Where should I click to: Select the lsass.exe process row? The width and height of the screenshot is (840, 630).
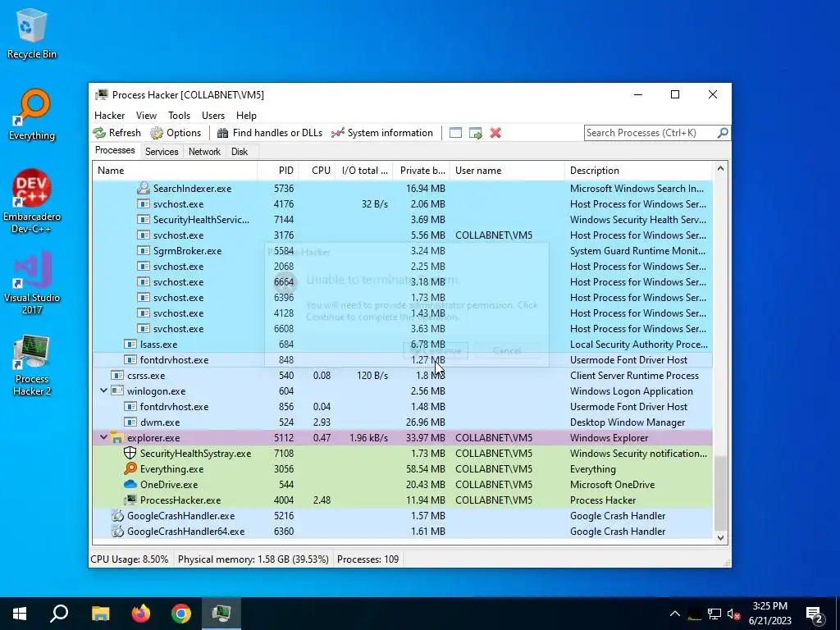[403, 344]
